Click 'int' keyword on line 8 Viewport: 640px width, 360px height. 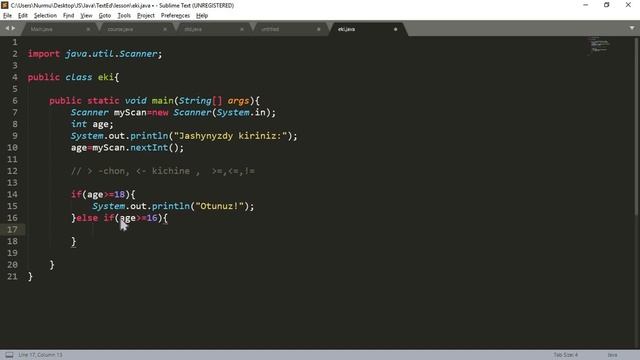79,124
